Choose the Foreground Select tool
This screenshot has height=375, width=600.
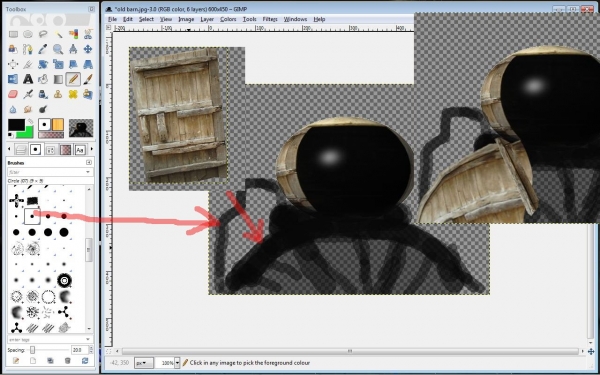tap(13, 49)
